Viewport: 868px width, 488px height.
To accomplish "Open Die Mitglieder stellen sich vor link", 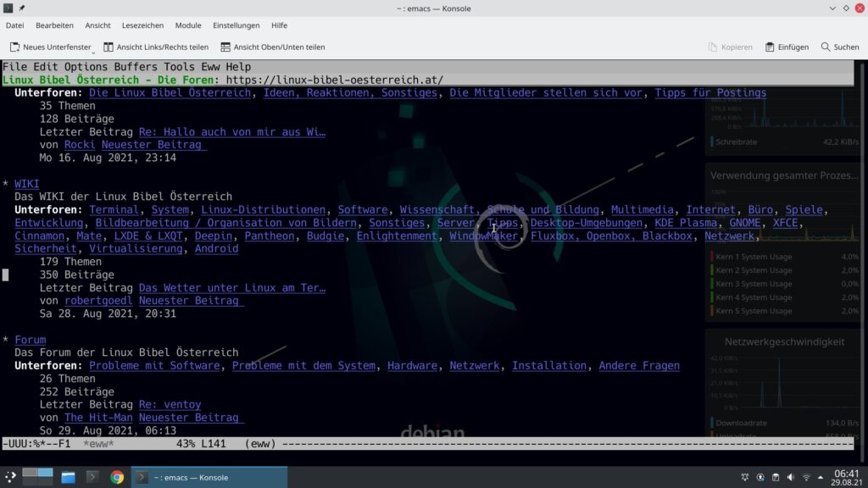I will [x=546, y=93].
